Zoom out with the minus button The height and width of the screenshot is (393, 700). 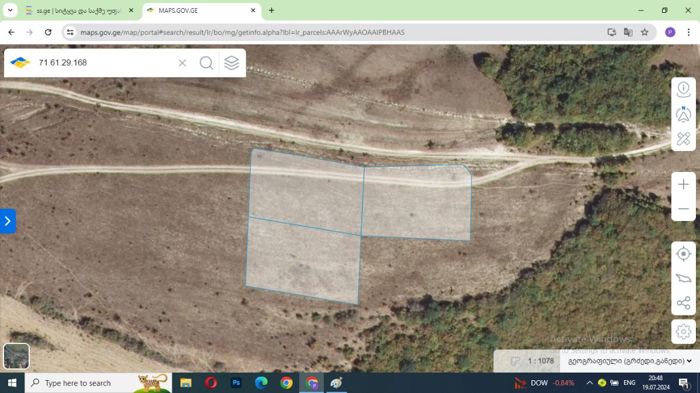(683, 209)
